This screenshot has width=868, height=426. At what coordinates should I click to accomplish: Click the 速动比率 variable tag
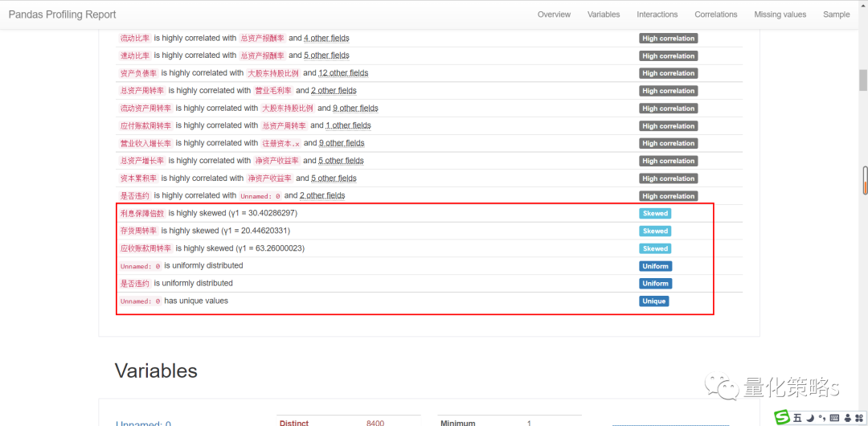[135, 55]
